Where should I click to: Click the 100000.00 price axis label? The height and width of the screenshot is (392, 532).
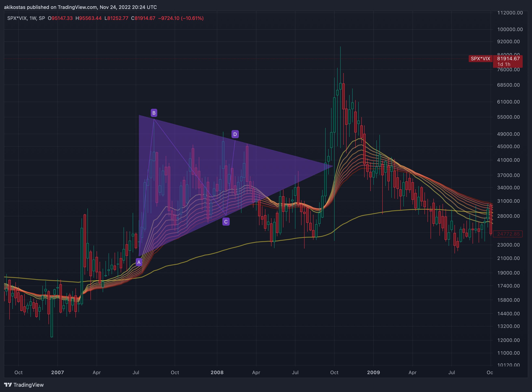[x=510, y=29]
